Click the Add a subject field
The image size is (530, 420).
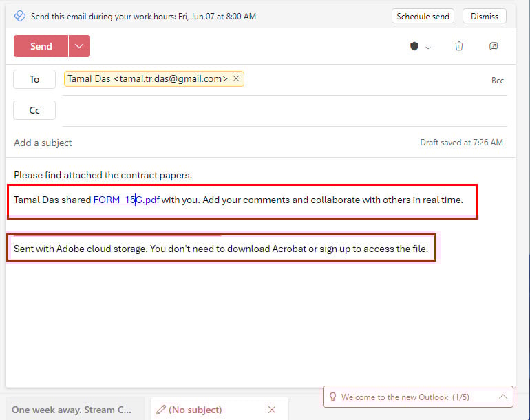pyautogui.click(x=43, y=143)
